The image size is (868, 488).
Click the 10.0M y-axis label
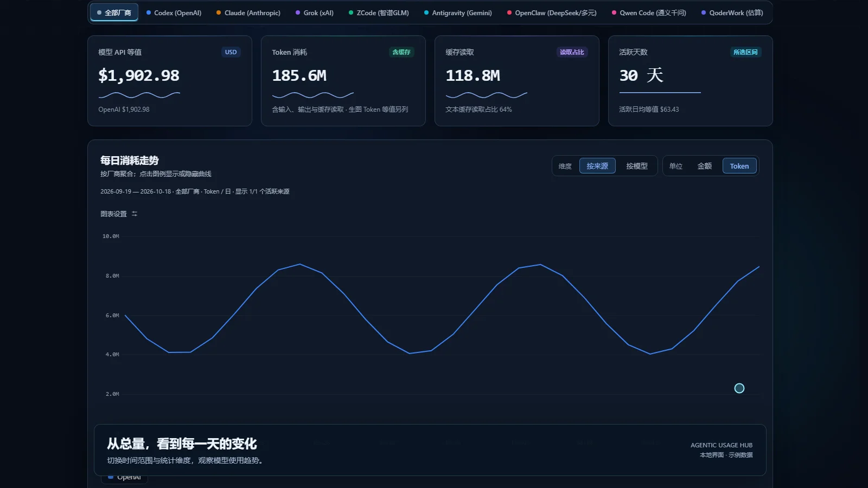[x=111, y=236]
